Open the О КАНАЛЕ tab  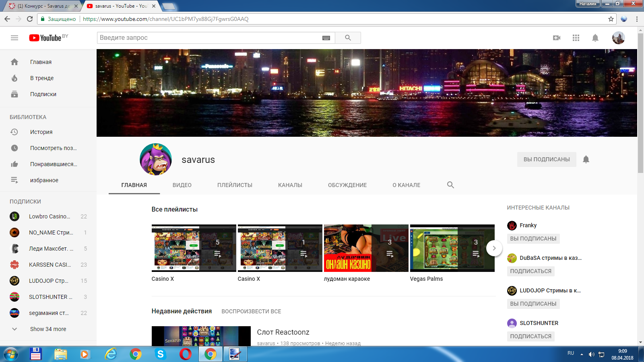tap(406, 185)
